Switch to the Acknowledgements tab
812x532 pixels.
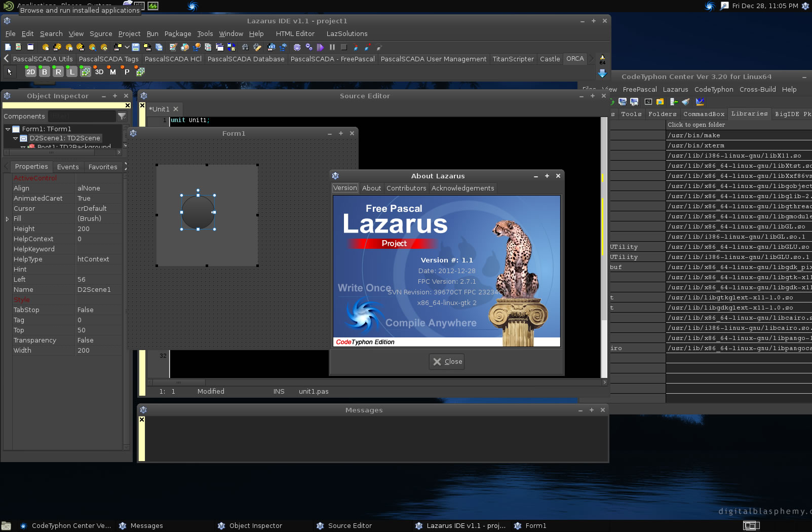[462, 188]
